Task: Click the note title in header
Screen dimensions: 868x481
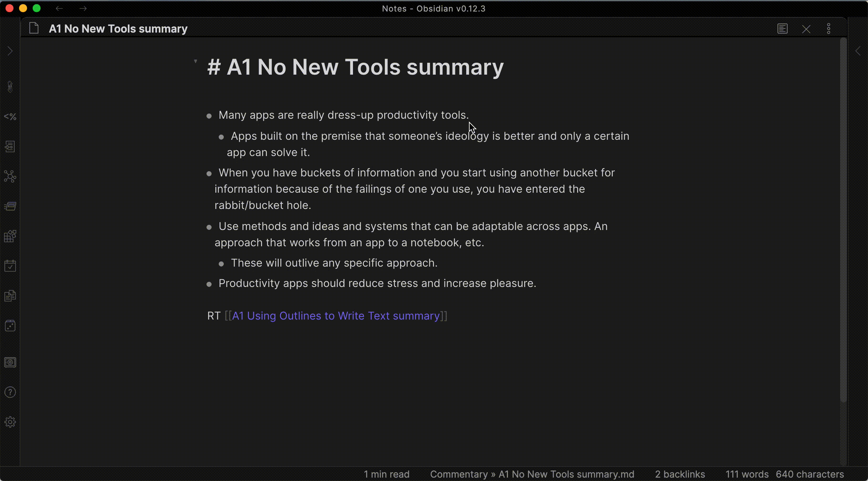Action: coord(118,29)
